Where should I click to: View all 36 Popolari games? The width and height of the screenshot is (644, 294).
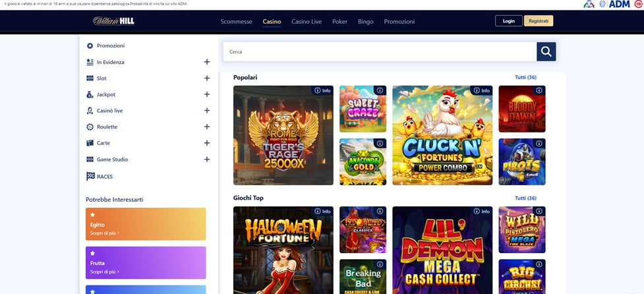coord(526,77)
